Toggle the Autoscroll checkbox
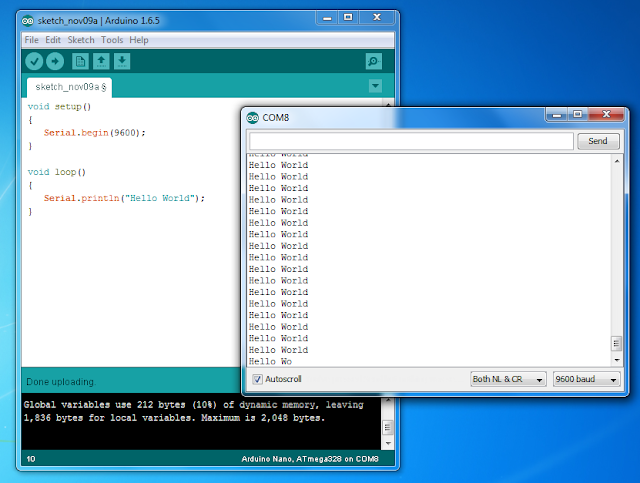The height and width of the screenshot is (483, 640). point(257,379)
